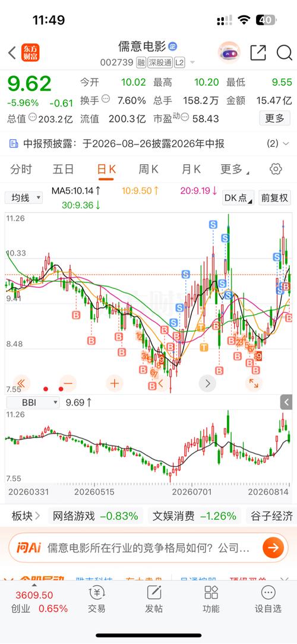This screenshot has height=644, width=297.
Task: Zoom in chart with plus button
Action: click(x=115, y=384)
